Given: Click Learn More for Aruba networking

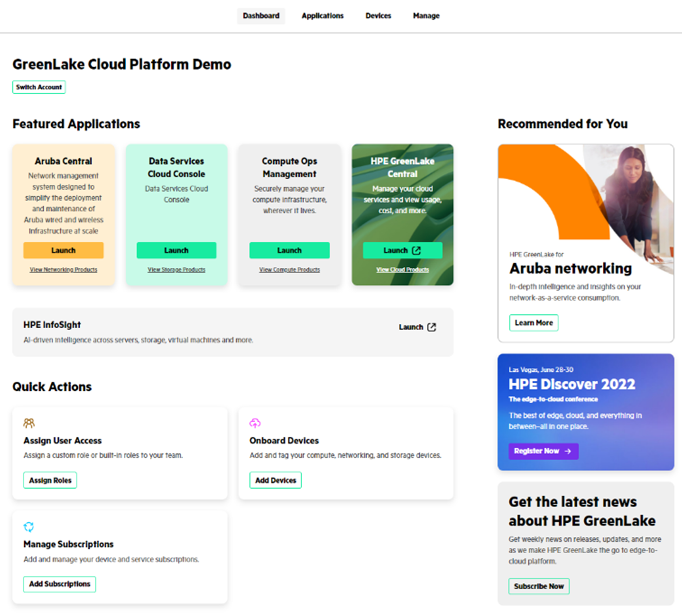Looking at the screenshot, I should 534,323.
